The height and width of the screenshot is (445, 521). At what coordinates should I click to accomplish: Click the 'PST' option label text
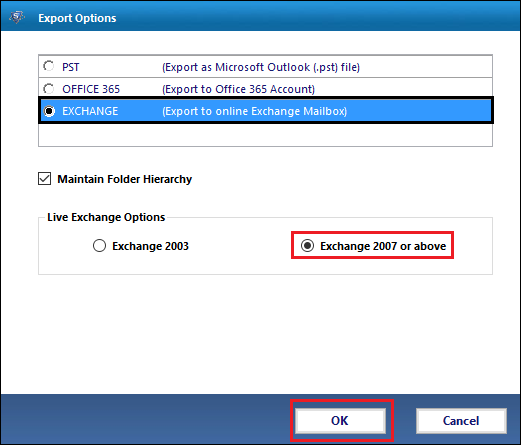point(71,67)
